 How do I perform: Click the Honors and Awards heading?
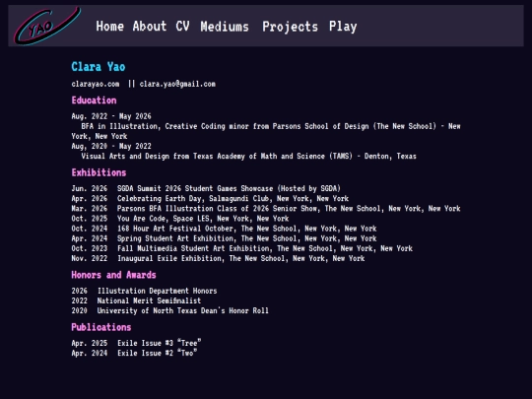pos(113,275)
